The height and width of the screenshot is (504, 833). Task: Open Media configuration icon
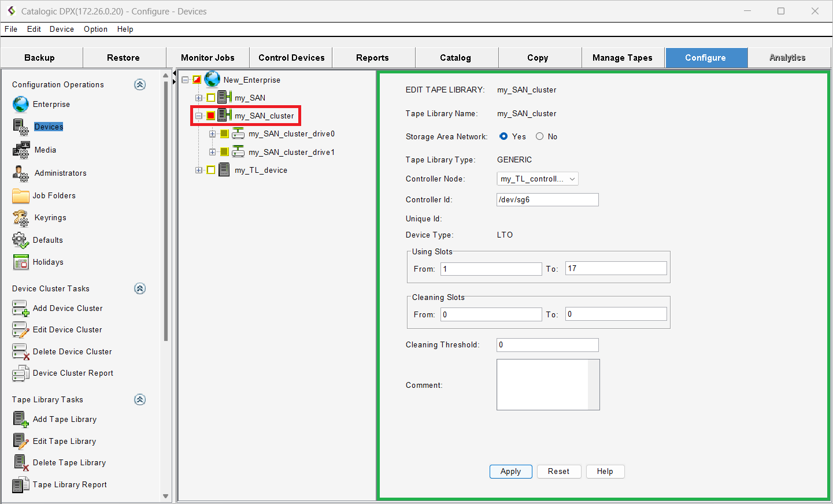click(x=21, y=150)
